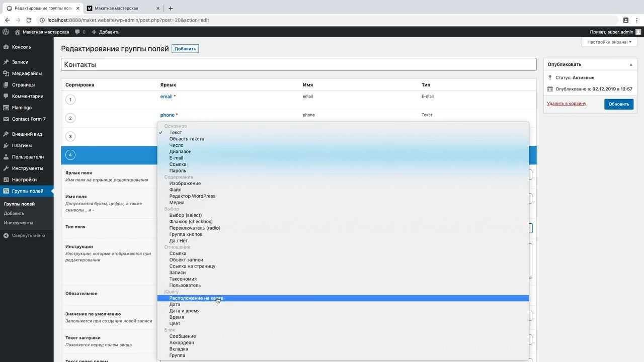
Task: Choose Выбор (select) option
Action: (343, 215)
